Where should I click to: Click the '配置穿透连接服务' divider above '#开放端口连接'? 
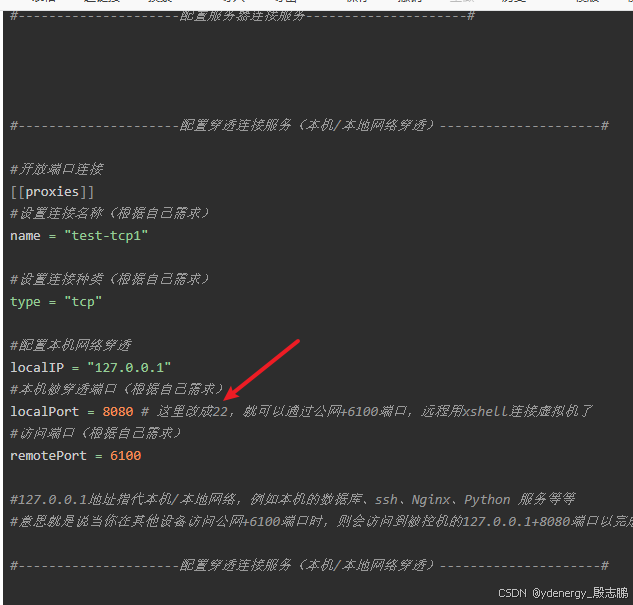(309, 125)
